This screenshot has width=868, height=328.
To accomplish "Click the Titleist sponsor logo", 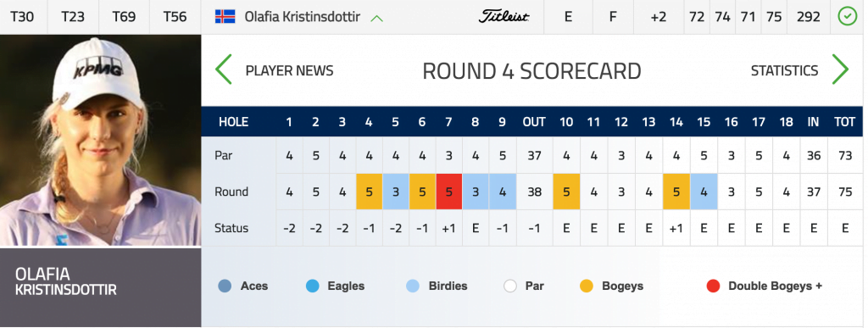I will [x=504, y=17].
